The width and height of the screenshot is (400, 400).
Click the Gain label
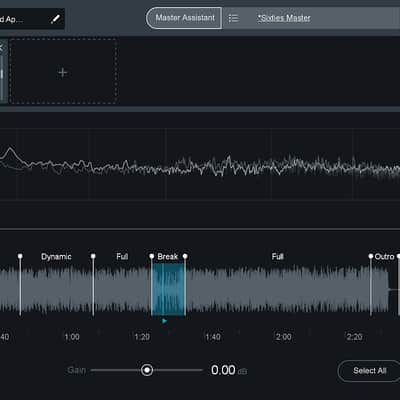[77, 370]
